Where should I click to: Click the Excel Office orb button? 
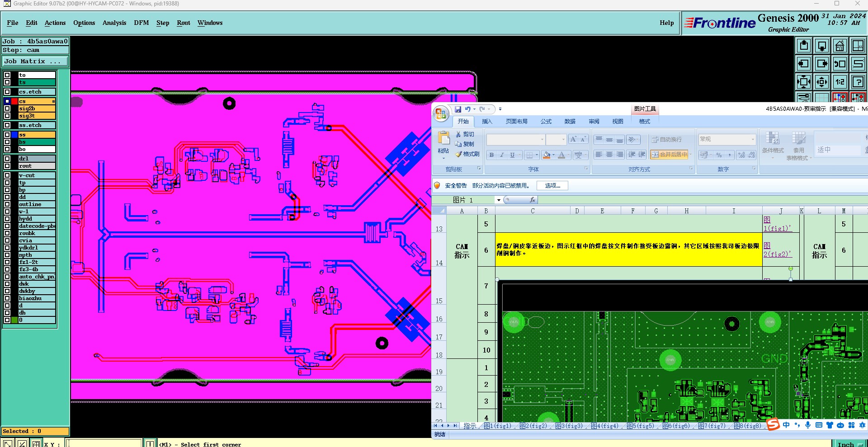[441, 114]
